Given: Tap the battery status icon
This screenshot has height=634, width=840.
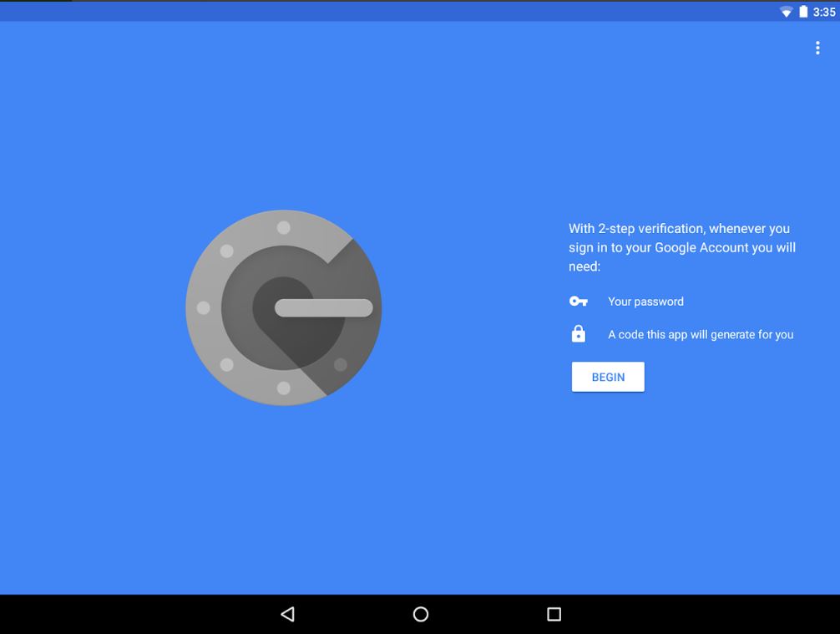Looking at the screenshot, I should point(803,11).
